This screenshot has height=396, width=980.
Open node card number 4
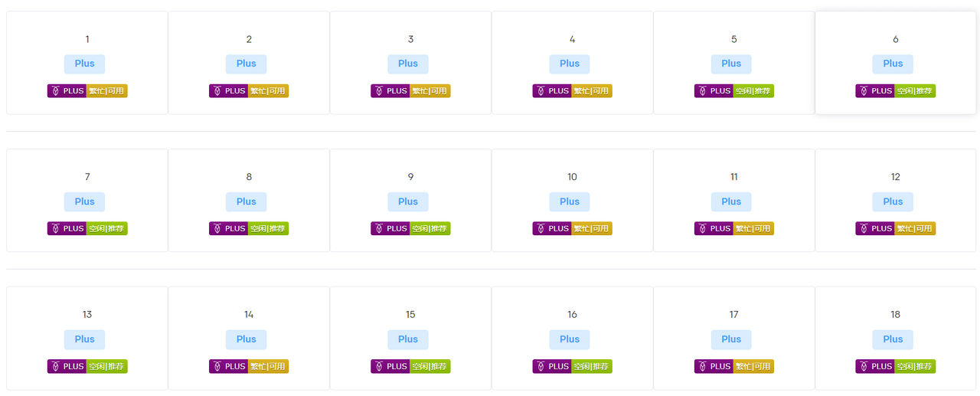pos(573,63)
